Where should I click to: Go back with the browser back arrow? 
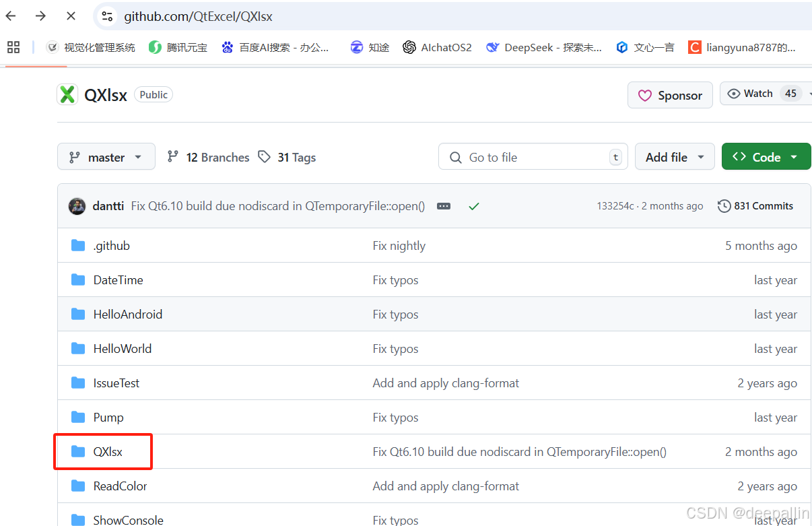click(11, 16)
